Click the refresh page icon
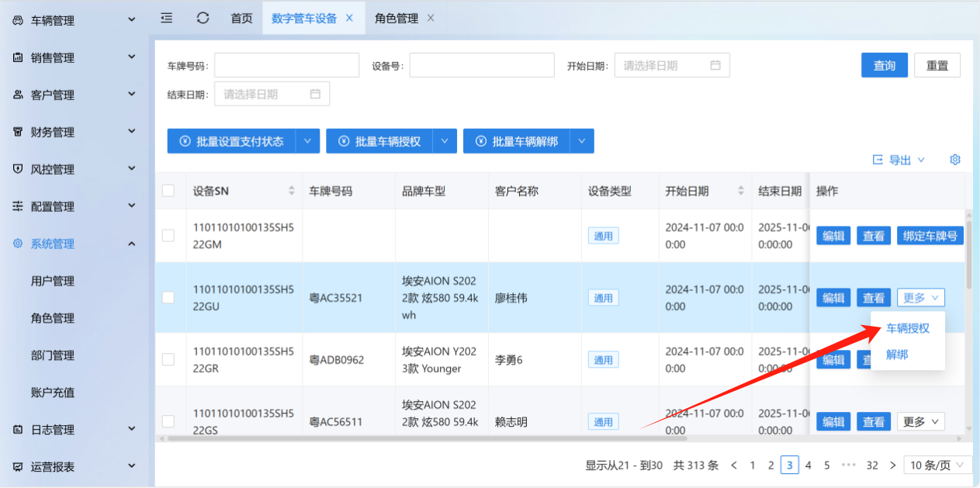This screenshot has height=488, width=980. click(203, 18)
